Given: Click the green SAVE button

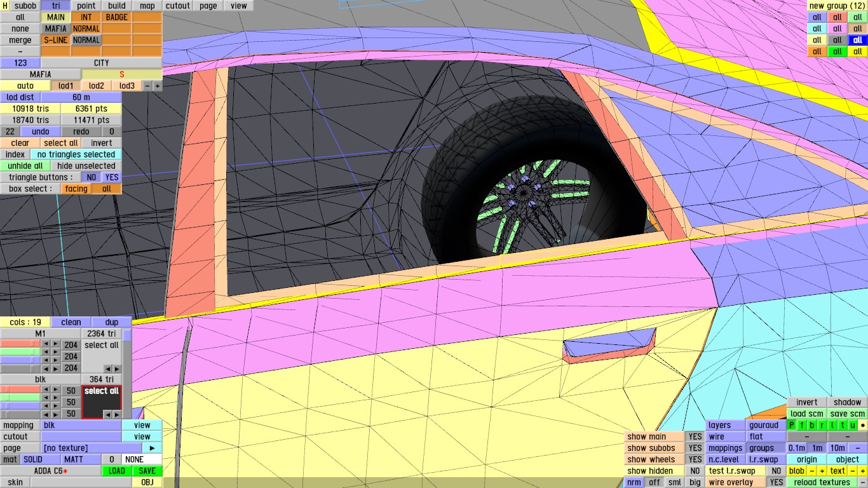Looking at the screenshot, I should 147,471.
